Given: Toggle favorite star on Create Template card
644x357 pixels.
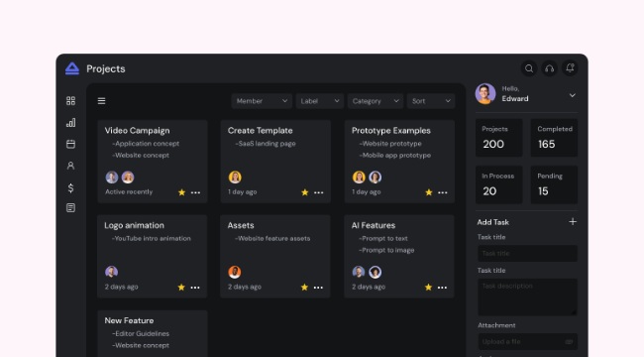Looking at the screenshot, I should pos(305,192).
